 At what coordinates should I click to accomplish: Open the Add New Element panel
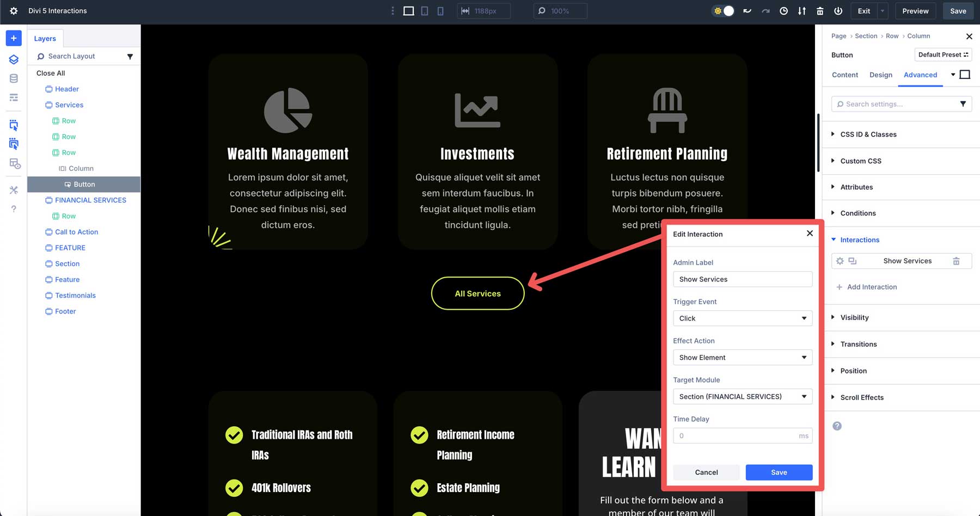tap(14, 38)
